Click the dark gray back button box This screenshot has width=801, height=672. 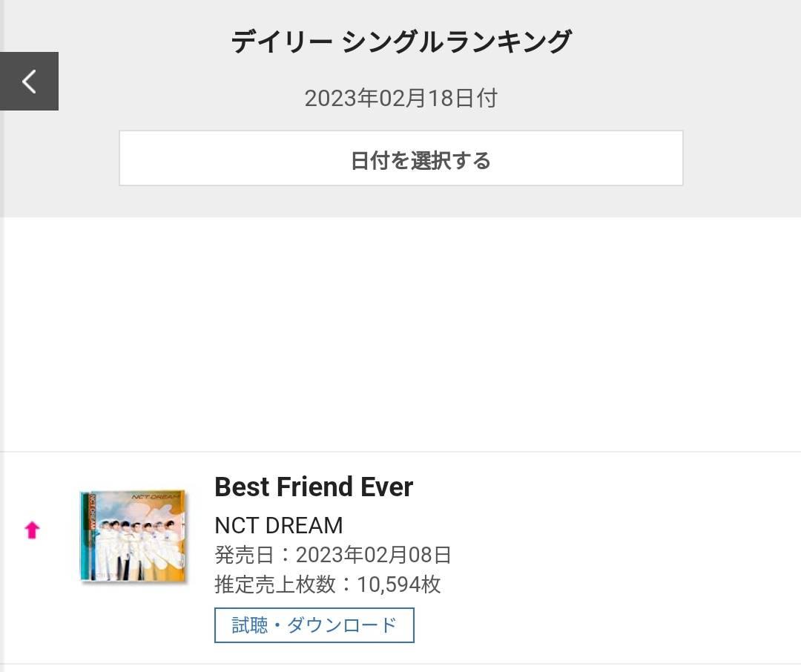pyautogui.click(x=29, y=82)
